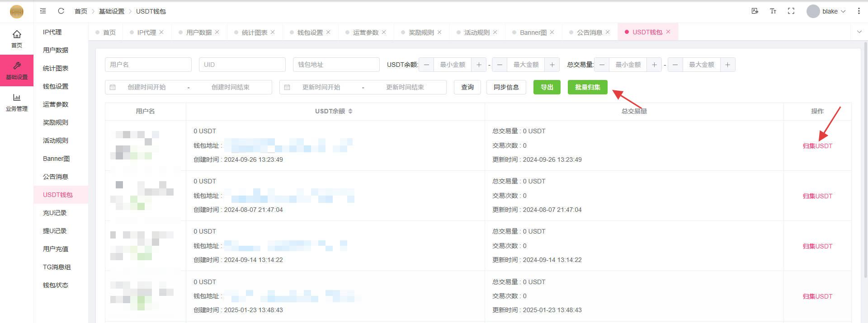Expand the tab list chevron dropdown
This screenshot has width=868, height=323.
point(859,32)
